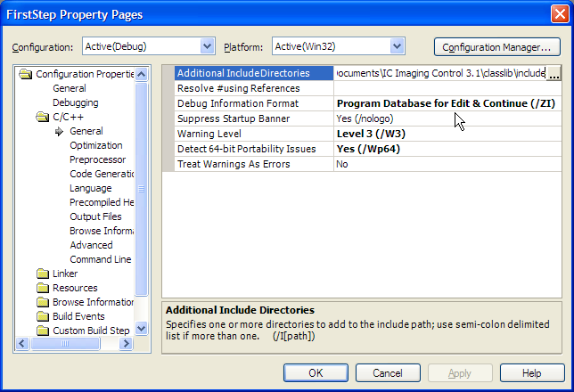Click the Configuration Manager button
This screenshot has width=574, height=392.
(496, 46)
